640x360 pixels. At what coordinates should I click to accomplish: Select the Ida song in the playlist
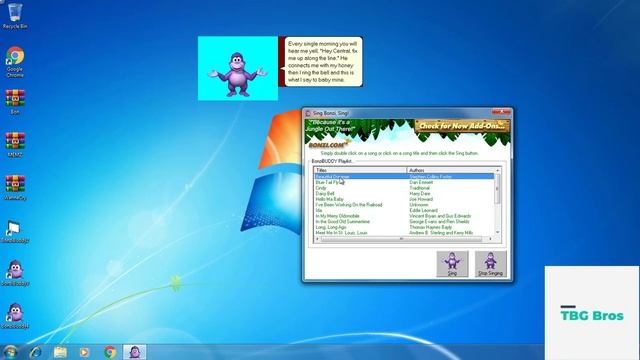point(319,210)
